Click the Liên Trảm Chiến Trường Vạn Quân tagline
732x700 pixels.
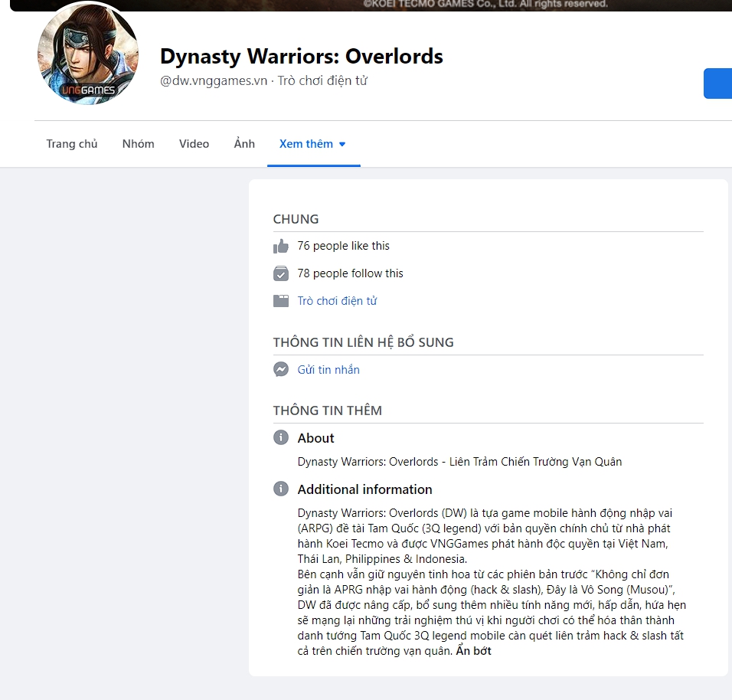coord(535,462)
